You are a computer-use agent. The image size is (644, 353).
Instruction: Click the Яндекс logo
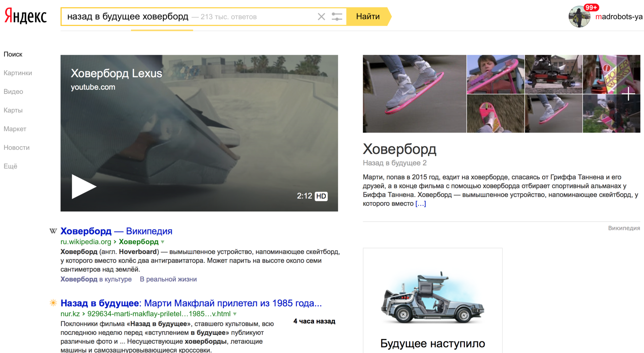click(25, 16)
